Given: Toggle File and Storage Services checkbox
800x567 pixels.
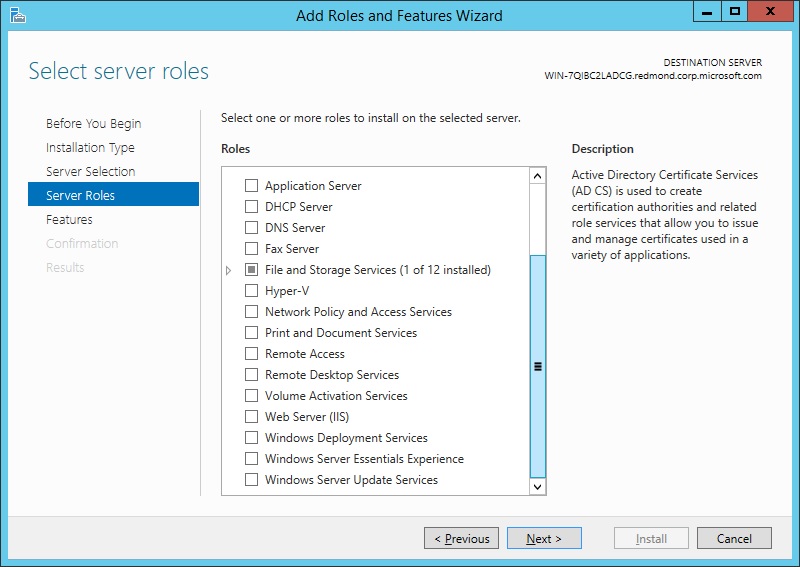Looking at the screenshot, I should coord(252,269).
